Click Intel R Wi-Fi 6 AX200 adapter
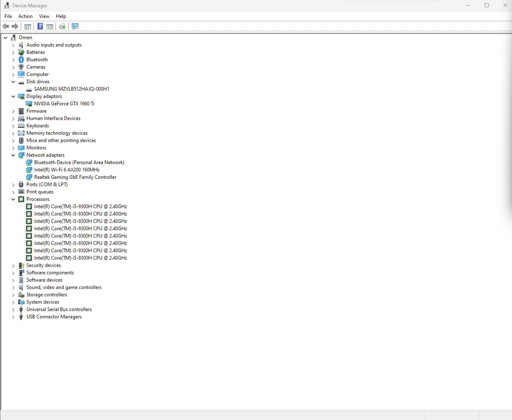Image resolution: width=512 pixels, height=420 pixels. [67, 169]
